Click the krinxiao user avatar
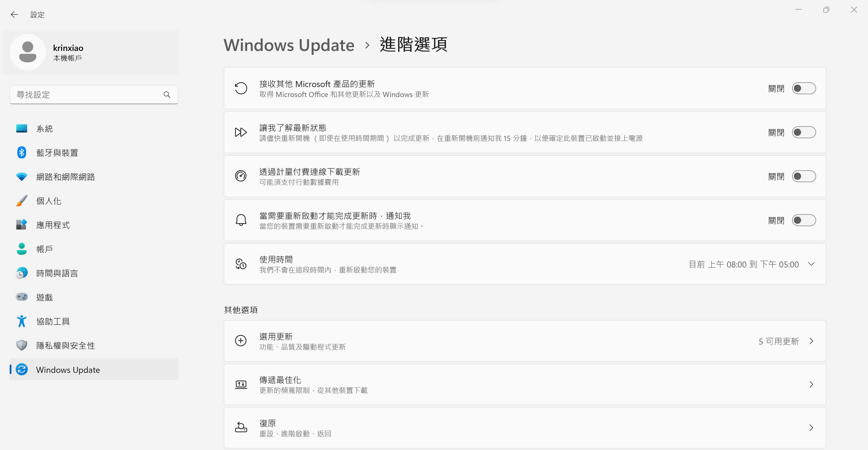 pos(28,52)
